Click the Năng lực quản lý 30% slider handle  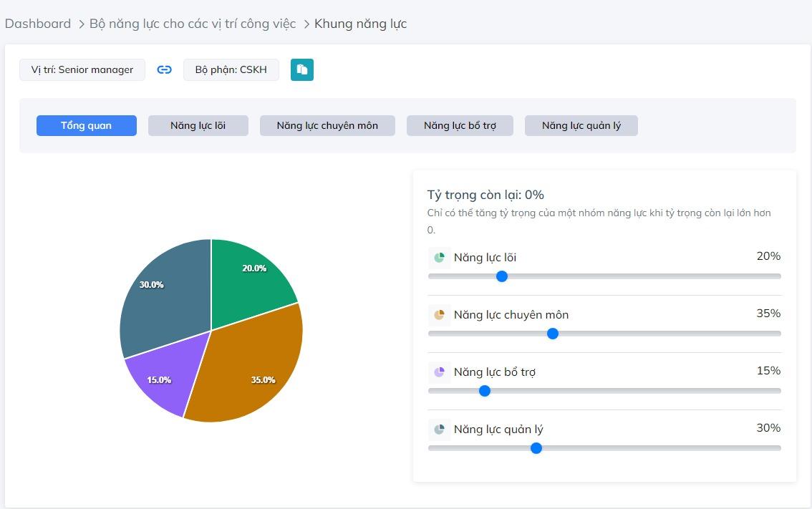tap(536, 448)
